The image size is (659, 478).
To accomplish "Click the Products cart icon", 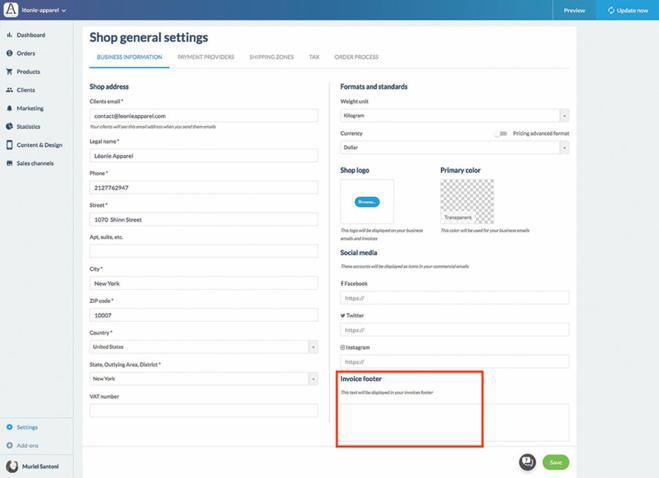I will tap(9, 72).
